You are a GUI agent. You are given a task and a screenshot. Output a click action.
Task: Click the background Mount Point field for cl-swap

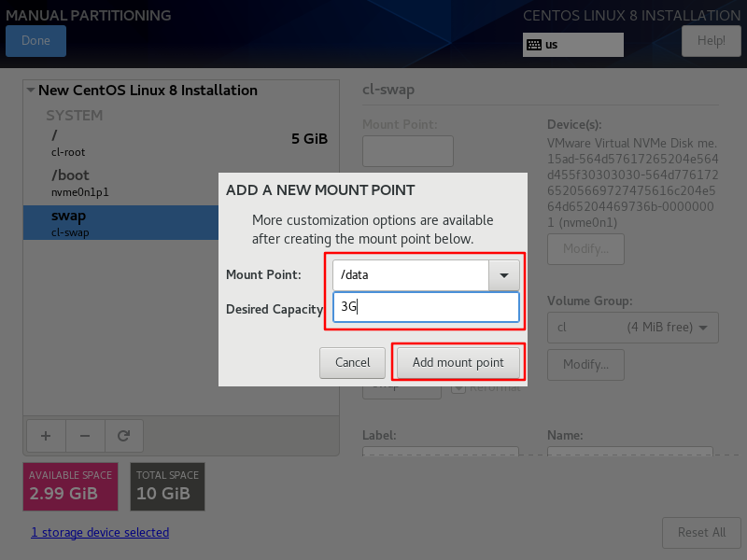(408, 151)
